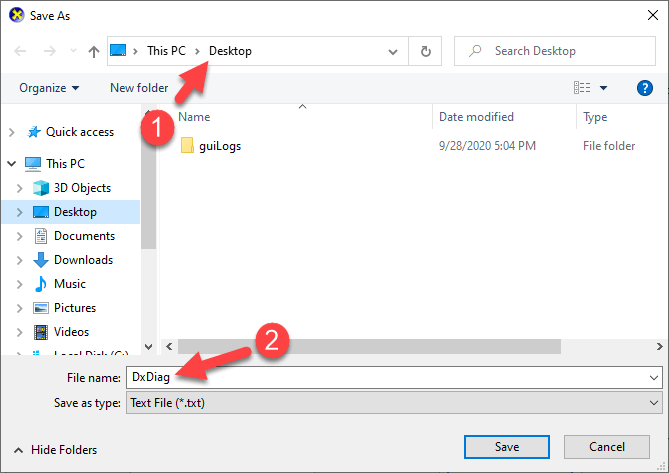Screen dimensions: 669x473
Task: Expand the Music node
Action: pyautogui.click(x=19, y=284)
